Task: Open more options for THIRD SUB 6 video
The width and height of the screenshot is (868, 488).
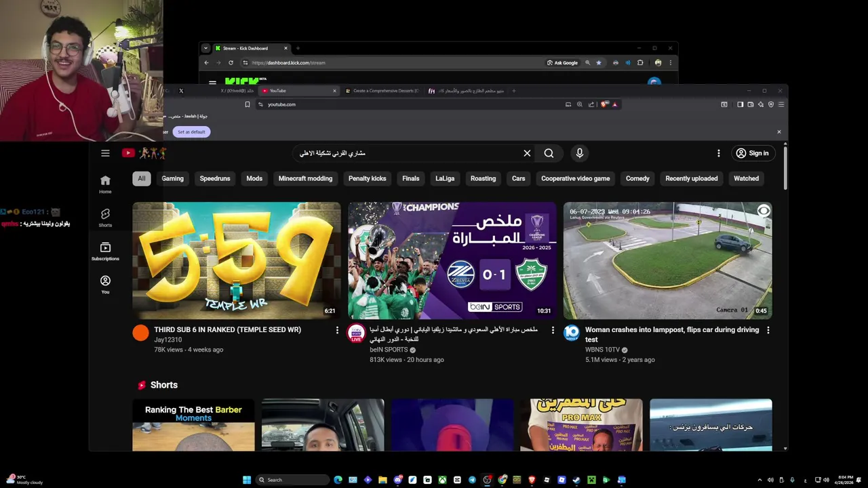Action: [x=337, y=330]
